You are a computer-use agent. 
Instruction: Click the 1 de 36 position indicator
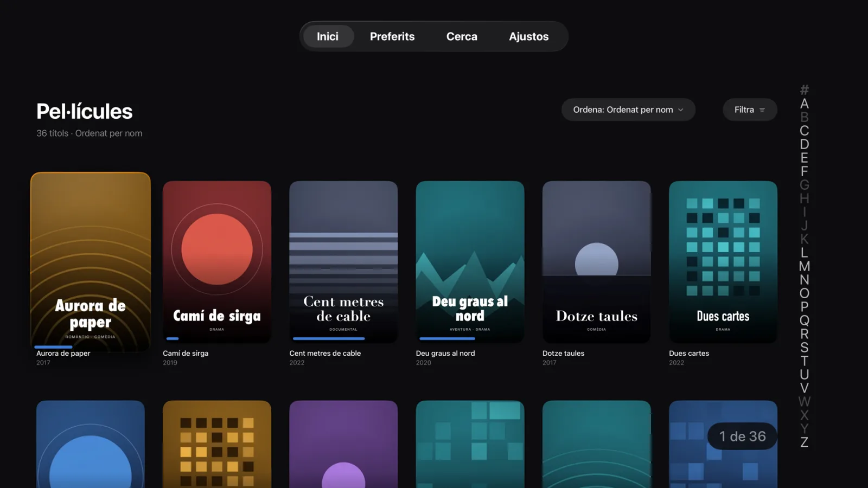pyautogui.click(x=742, y=436)
